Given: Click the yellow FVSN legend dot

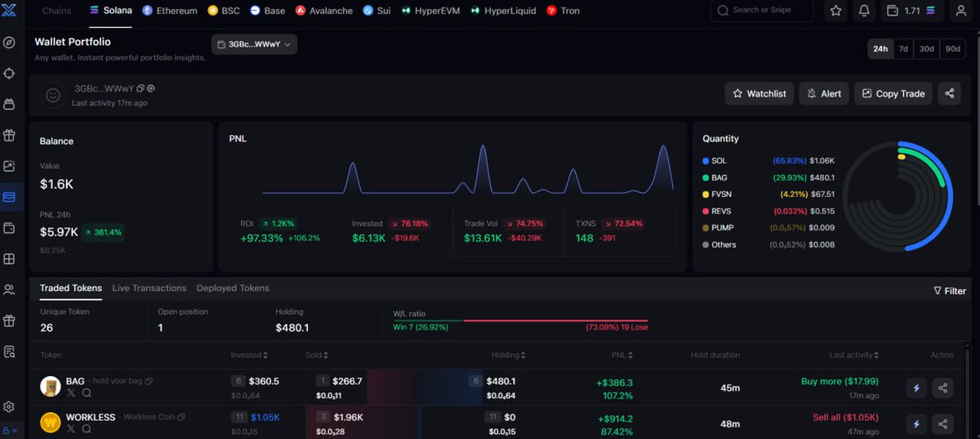Looking at the screenshot, I should pyautogui.click(x=706, y=195).
